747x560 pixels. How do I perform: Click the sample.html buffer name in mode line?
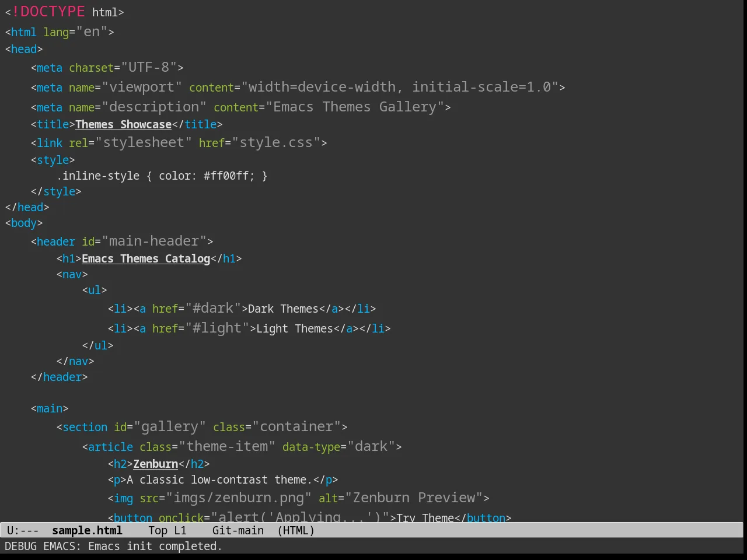click(x=87, y=530)
